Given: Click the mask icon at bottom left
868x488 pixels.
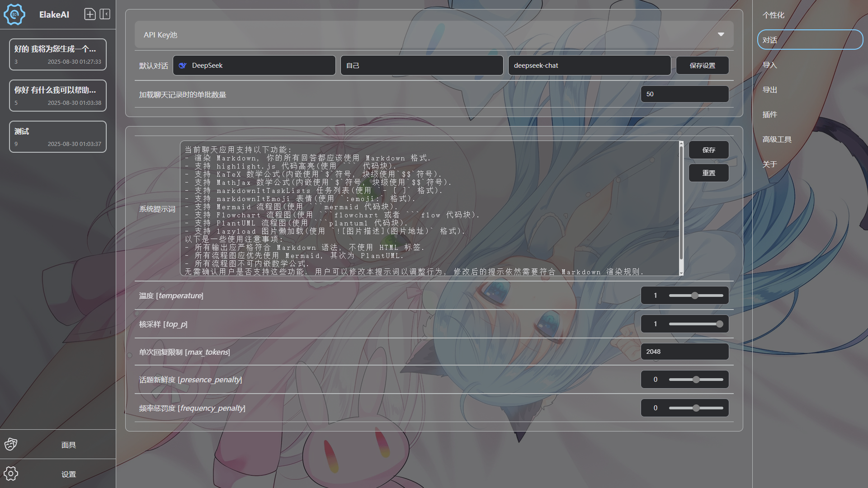Looking at the screenshot, I should (x=11, y=445).
